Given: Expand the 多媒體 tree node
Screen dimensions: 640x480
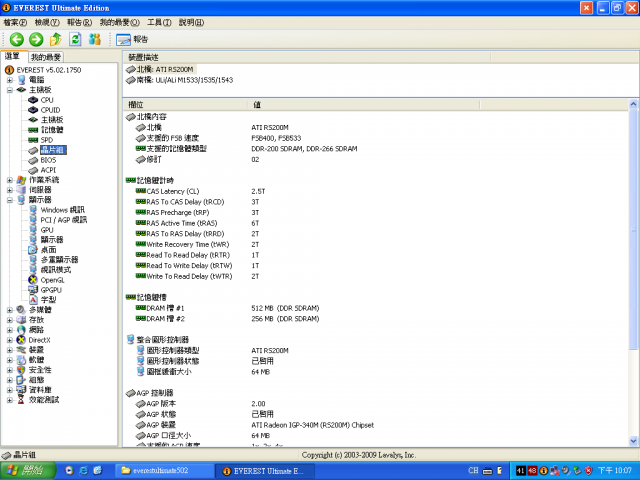Looking at the screenshot, I should 9,310.
